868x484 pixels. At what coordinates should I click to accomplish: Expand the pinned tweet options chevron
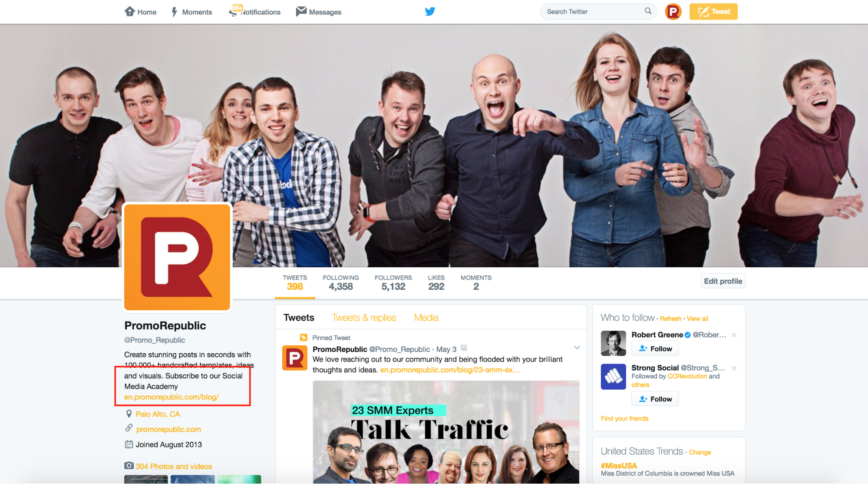coord(577,348)
